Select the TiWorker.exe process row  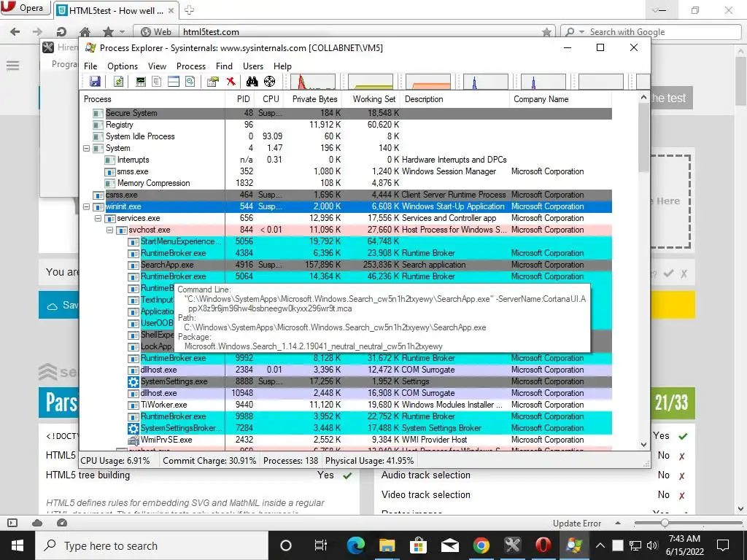pos(345,405)
